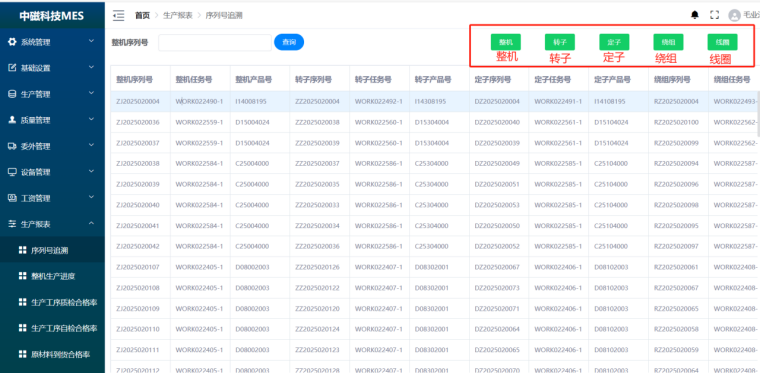Focus the 整机序列号 search input field
Screen dimensions: 760x373
click(x=215, y=43)
